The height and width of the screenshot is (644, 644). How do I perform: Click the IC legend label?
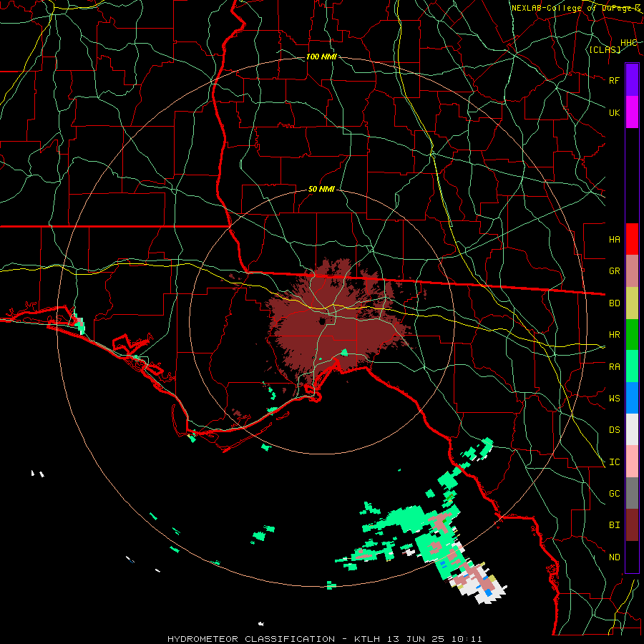point(614,462)
